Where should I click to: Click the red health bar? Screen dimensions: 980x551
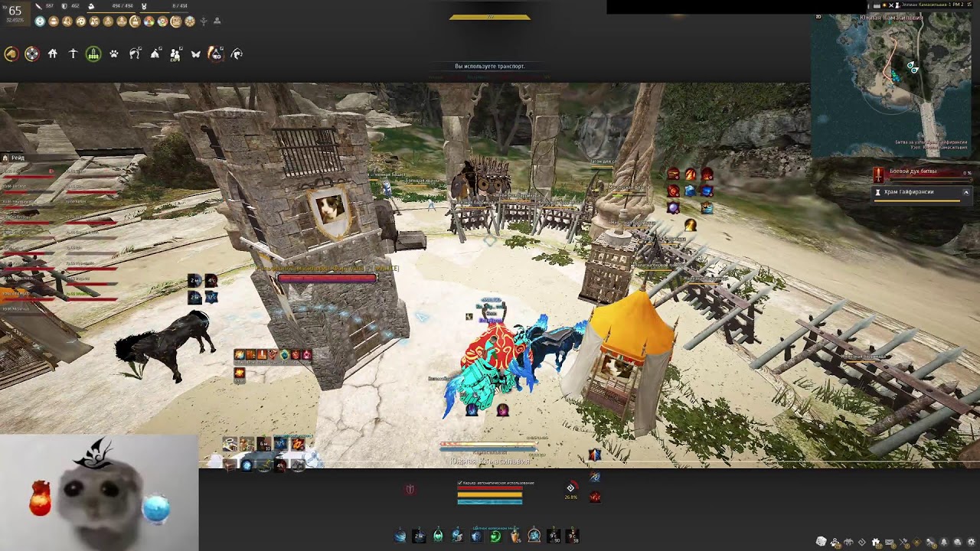[489, 489]
